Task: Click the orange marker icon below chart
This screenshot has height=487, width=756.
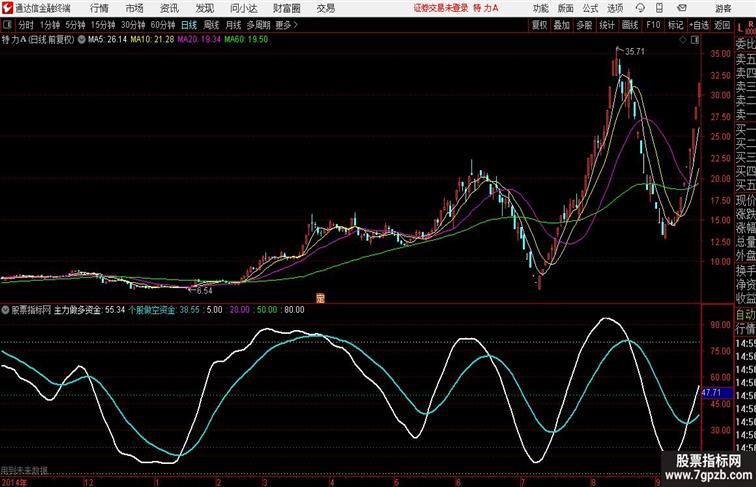Action: pyautogui.click(x=320, y=298)
